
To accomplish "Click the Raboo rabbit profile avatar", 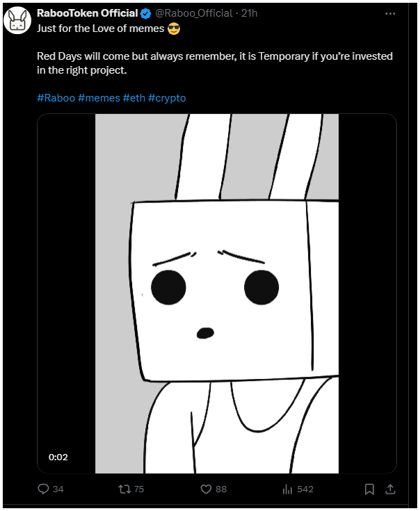I will (17, 20).
